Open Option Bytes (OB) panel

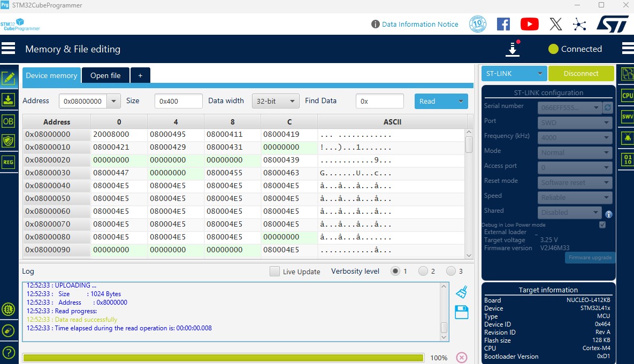8,121
